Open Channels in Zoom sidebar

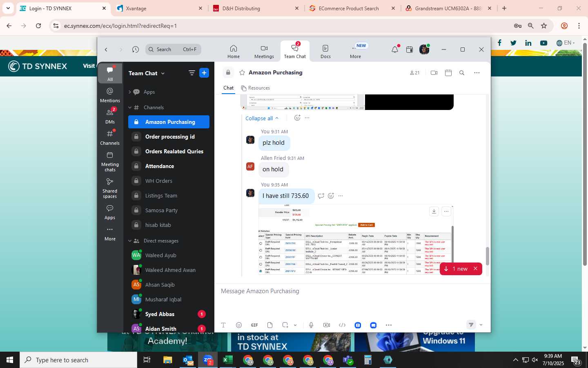coord(110,137)
